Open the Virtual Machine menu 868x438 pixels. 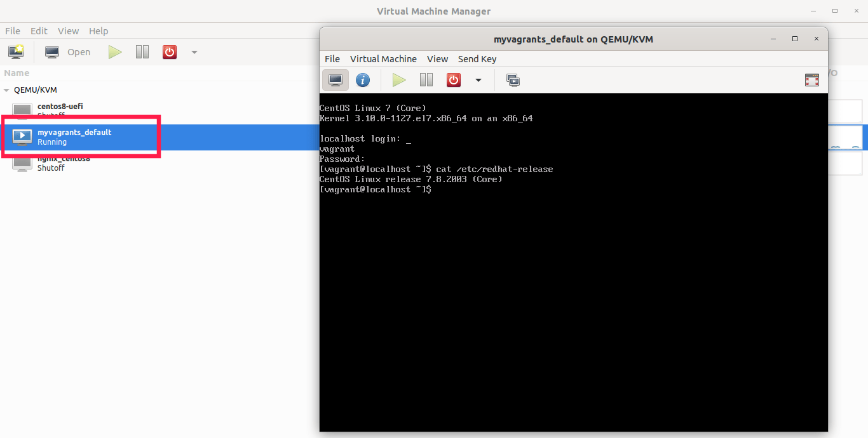(383, 58)
